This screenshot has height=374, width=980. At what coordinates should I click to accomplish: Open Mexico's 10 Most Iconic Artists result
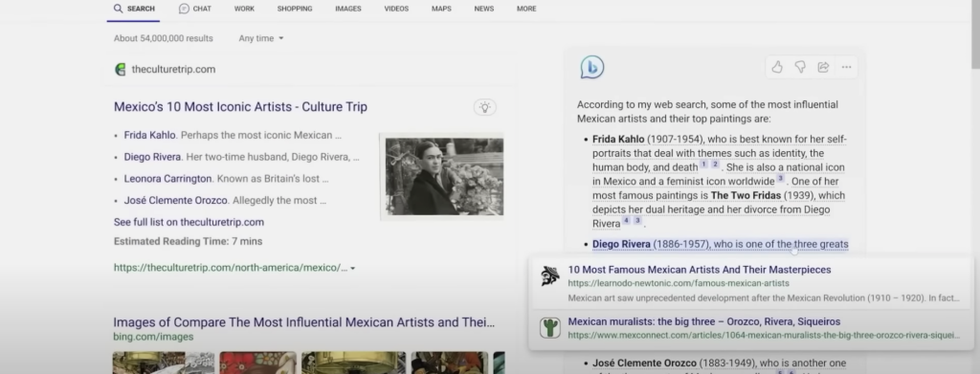pyautogui.click(x=240, y=107)
